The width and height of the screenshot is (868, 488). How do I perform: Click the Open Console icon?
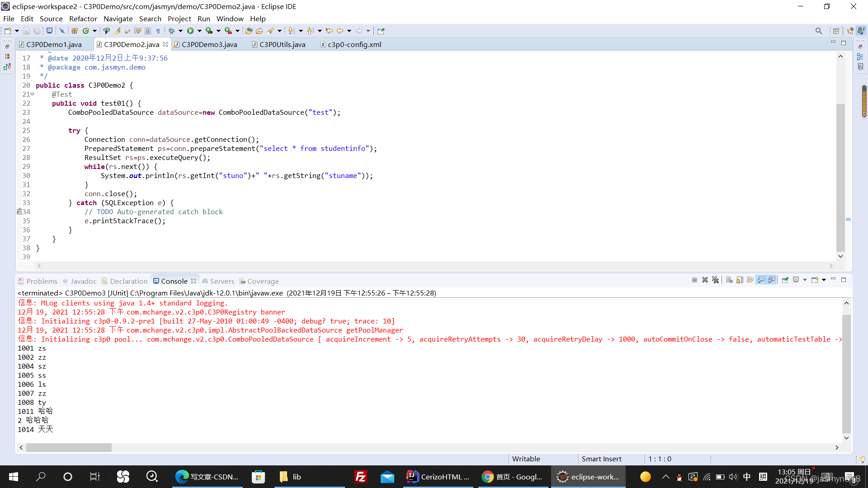click(815, 280)
